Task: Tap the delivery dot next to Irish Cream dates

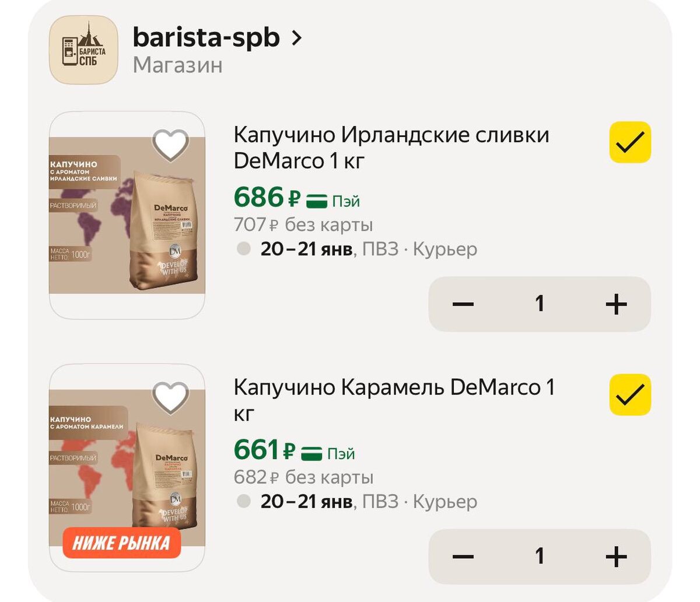Action: pyautogui.click(x=244, y=249)
